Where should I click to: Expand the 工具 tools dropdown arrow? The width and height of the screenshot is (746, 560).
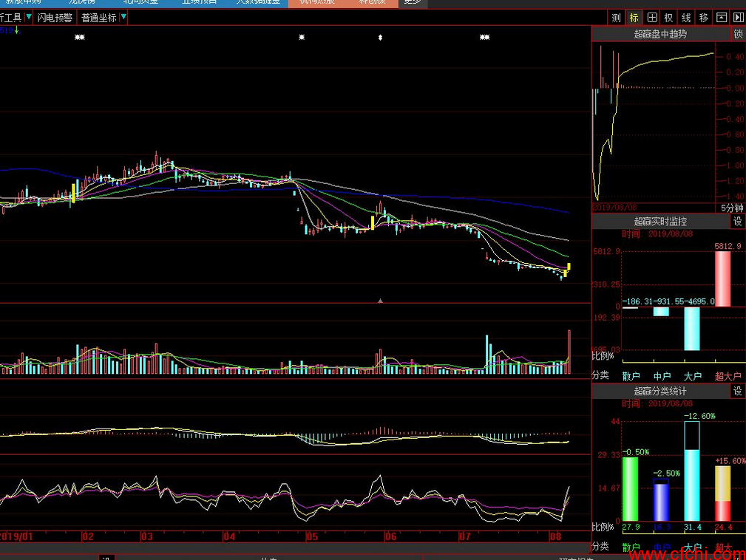point(28,18)
